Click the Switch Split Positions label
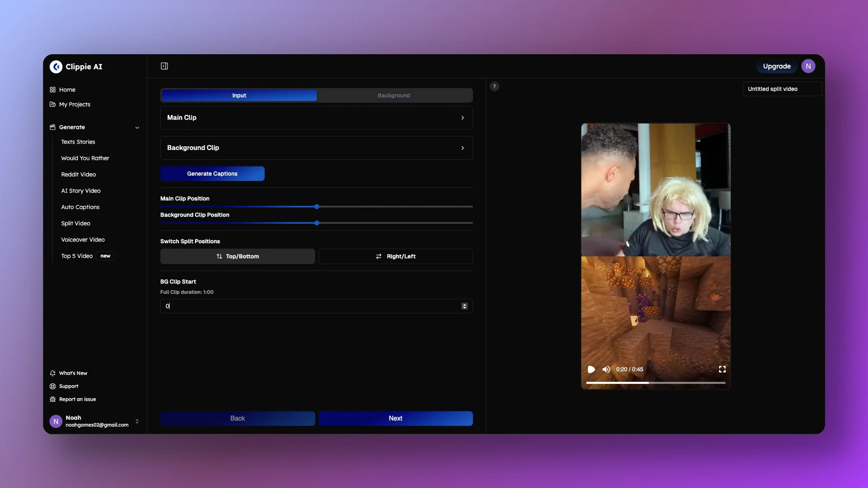 pos(190,242)
